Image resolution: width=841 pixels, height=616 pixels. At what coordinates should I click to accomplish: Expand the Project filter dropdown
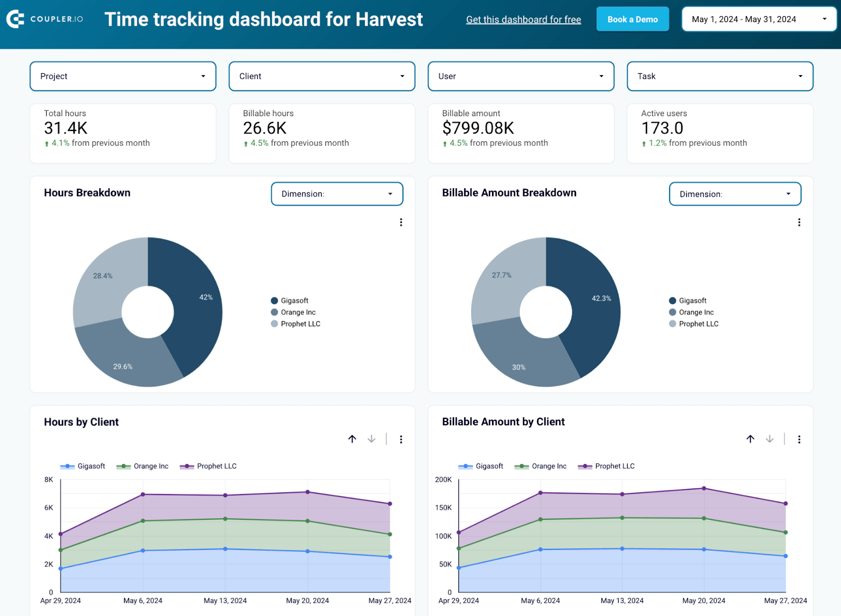pos(123,76)
